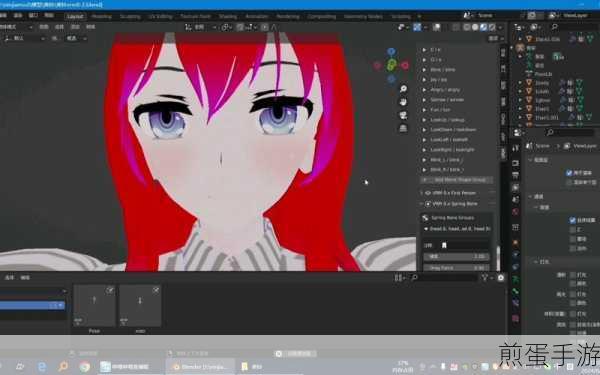The image size is (600, 375).
Task: Click Add Blend Shape Group button
Action: pos(457,179)
